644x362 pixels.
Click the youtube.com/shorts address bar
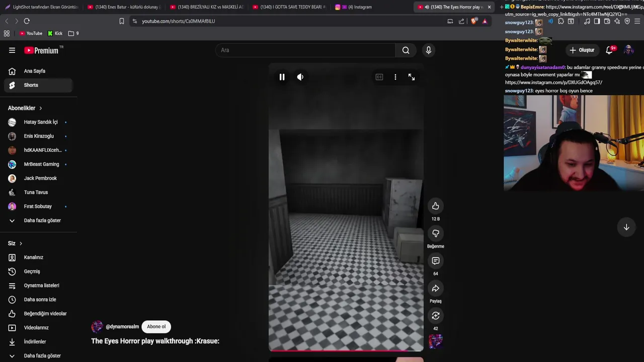pyautogui.click(x=287, y=21)
